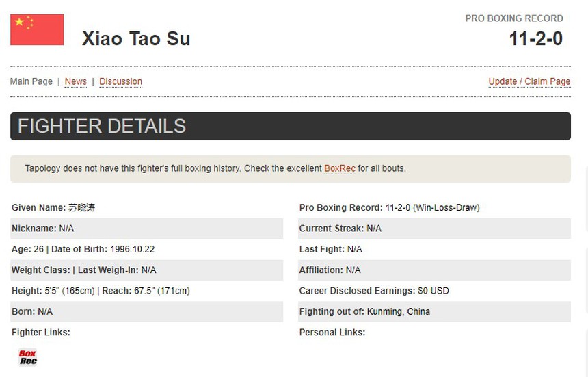588x377 pixels.
Task: Click the China flag icon
Action: [37, 29]
